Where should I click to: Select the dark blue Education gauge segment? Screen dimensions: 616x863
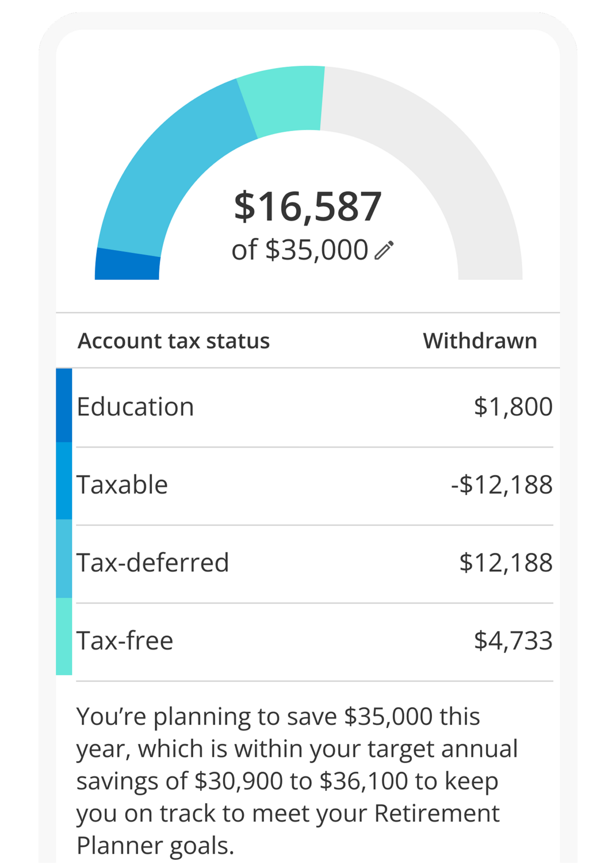[127, 265]
